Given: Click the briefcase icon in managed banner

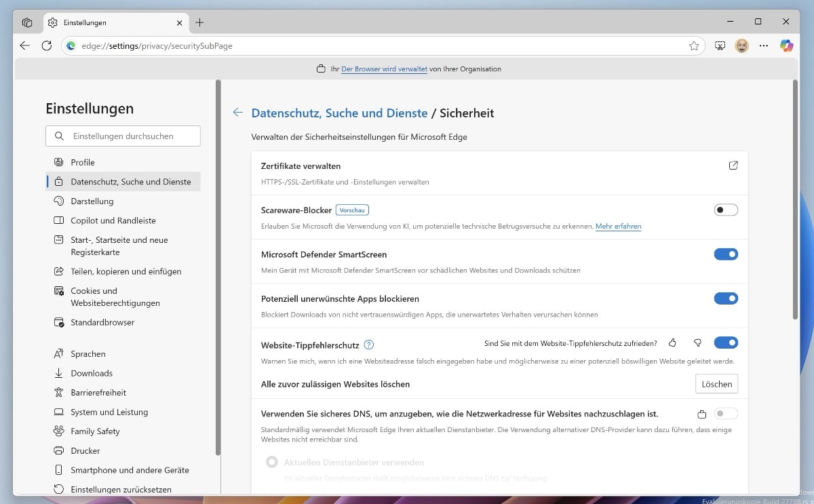Looking at the screenshot, I should click(x=321, y=69).
